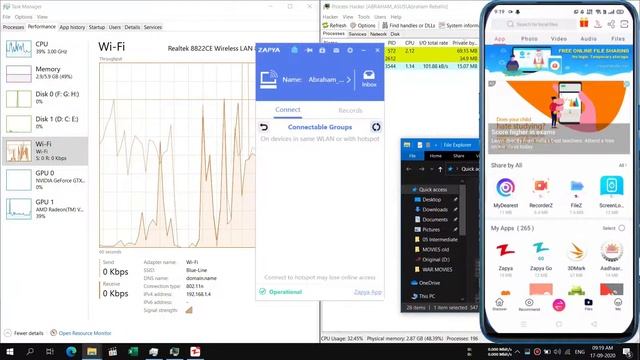
Task: Open the Processes tab in Task Manager
Action: pyautogui.click(x=13, y=27)
